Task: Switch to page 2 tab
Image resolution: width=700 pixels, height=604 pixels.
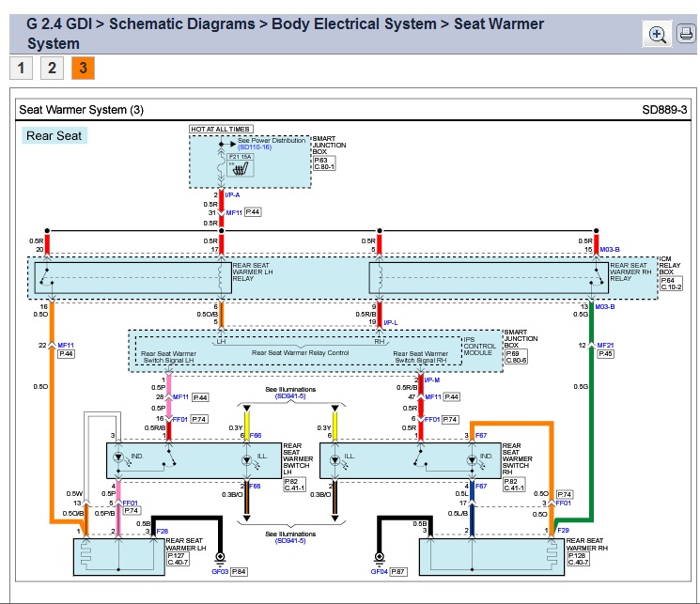Action: click(x=53, y=68)
